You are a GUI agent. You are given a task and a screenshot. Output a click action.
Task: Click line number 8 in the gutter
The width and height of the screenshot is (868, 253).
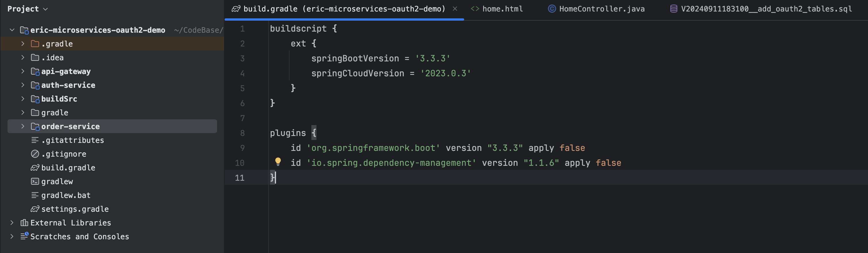click(242, 133)
